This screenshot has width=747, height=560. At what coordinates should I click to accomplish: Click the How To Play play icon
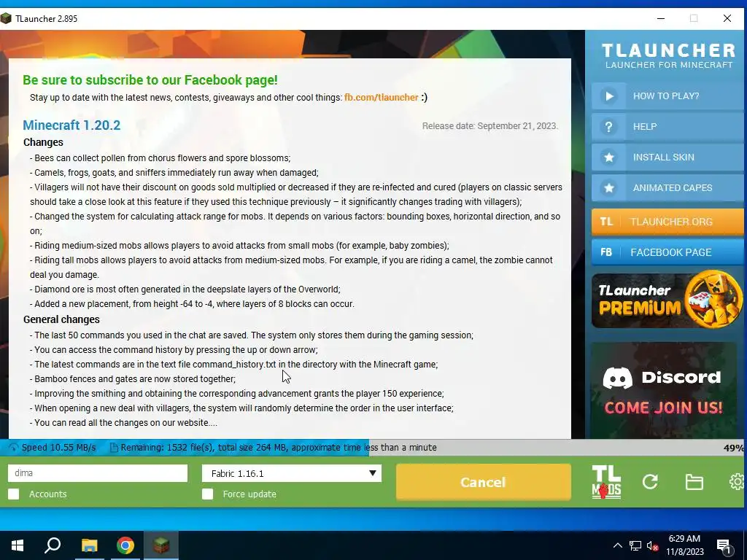click(609, 96)
